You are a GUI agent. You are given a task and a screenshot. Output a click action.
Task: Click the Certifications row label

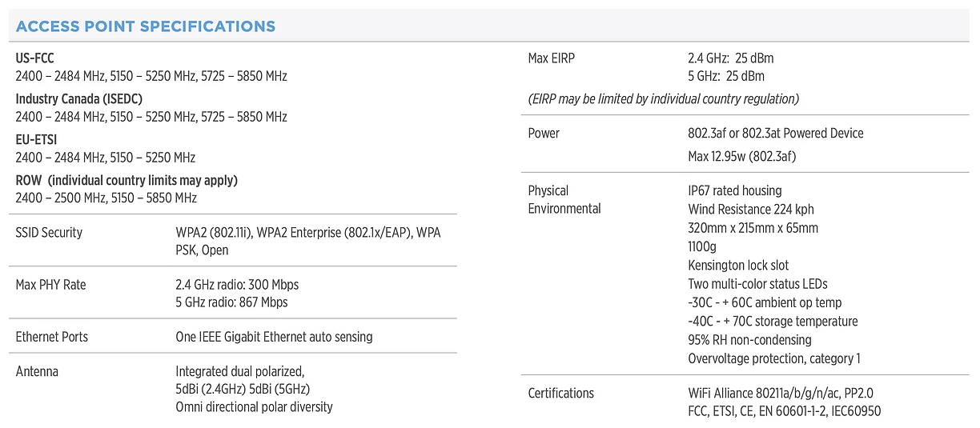[x=560, y=393]
